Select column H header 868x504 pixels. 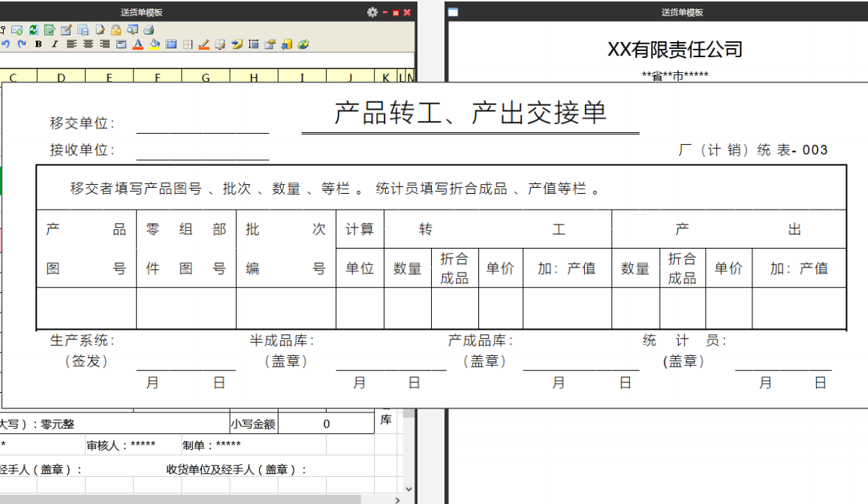pos(254,77)
